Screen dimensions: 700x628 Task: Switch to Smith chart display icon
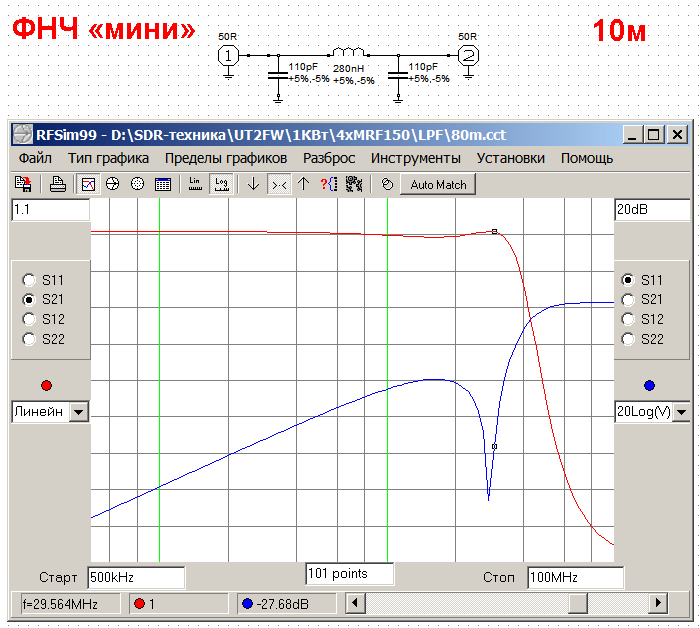(113, 184)
